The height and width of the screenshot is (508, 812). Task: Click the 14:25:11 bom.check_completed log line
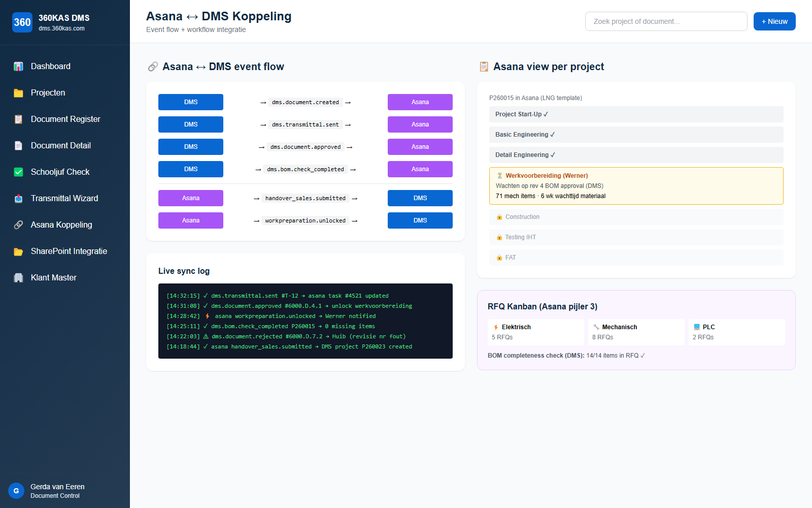(x=271, y=326)
